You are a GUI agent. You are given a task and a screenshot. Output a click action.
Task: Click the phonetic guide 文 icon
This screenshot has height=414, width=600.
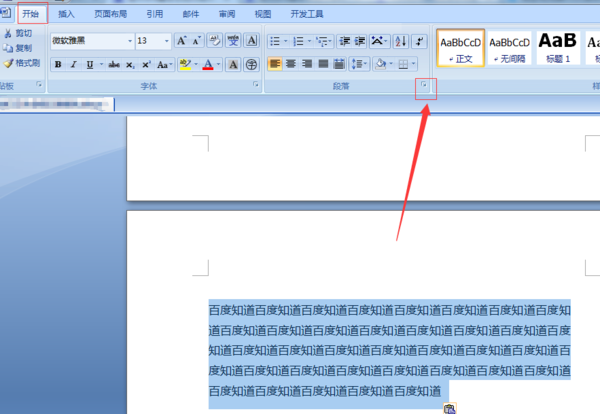click(x=233, y=41)
